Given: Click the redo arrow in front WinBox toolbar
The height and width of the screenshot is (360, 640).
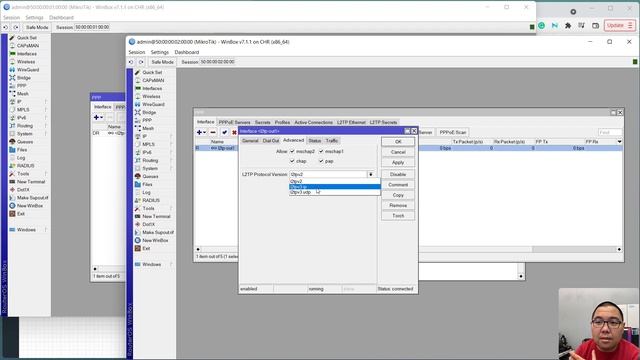Looking at the screenshot, I should click(141, 62).
